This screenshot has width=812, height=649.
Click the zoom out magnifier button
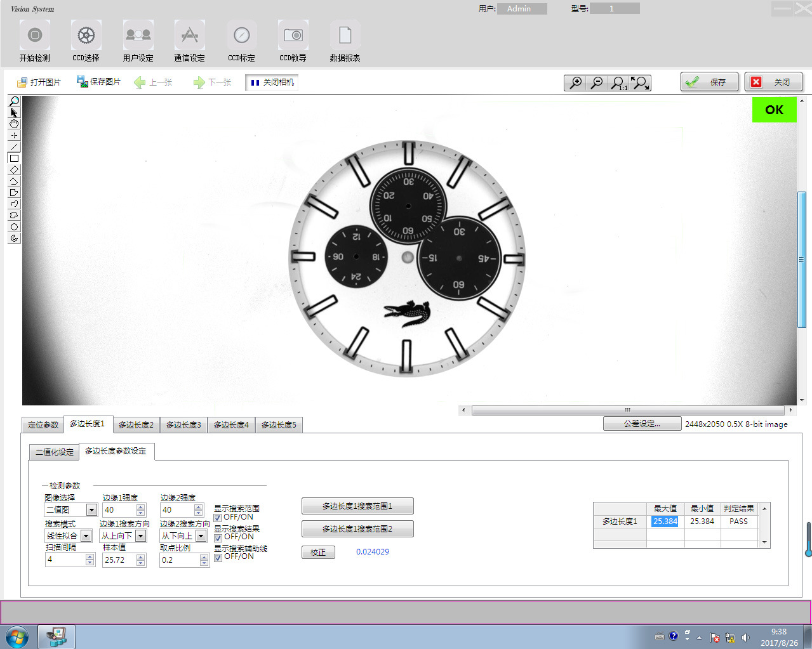pos(597,83)
